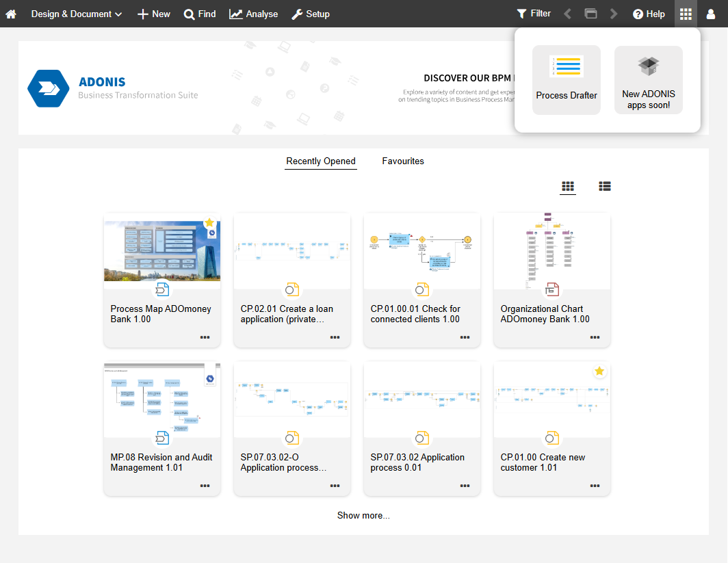This screenshot has height=563, width=728.
Task: Click the New ADONIS apps soon tile
Action: coord(648,79)
